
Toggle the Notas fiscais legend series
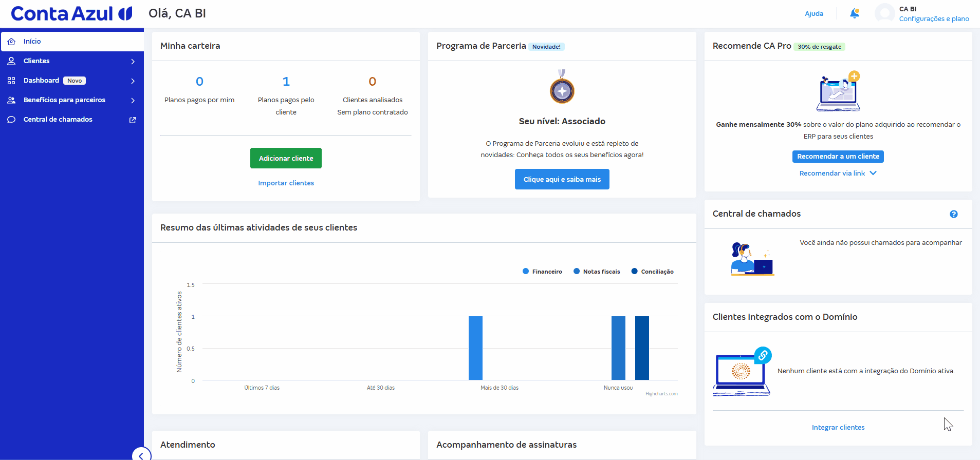click(597, 272)
